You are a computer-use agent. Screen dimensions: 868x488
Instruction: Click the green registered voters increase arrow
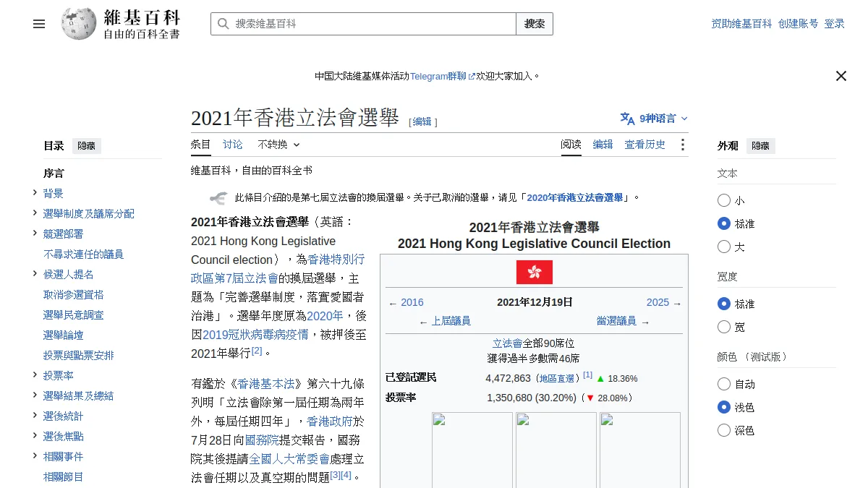(x=600, y=378)
